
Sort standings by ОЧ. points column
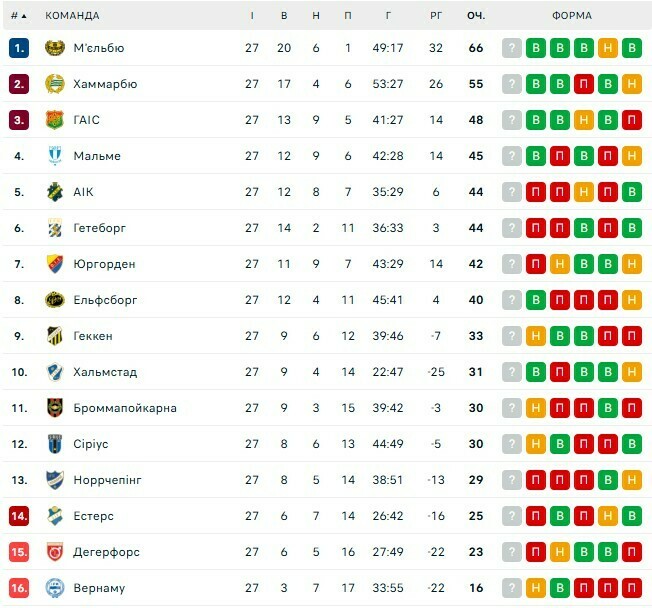(476, 16)
